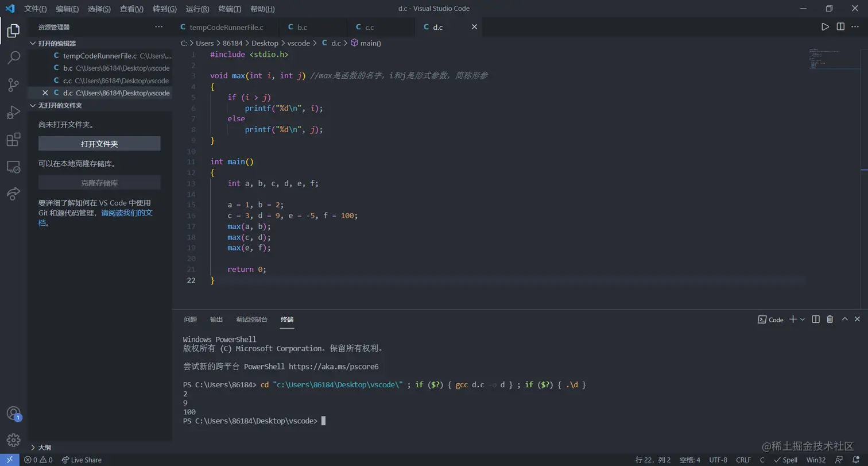The image size is (868, 466).
Task: Switch to the 输出 panel tab
Action: point(216,319)
